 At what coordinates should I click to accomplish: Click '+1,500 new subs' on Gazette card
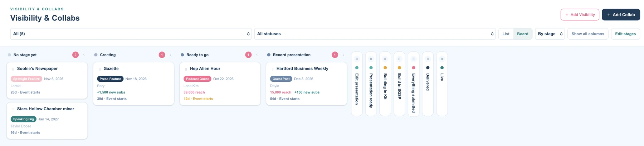point(111,92)
